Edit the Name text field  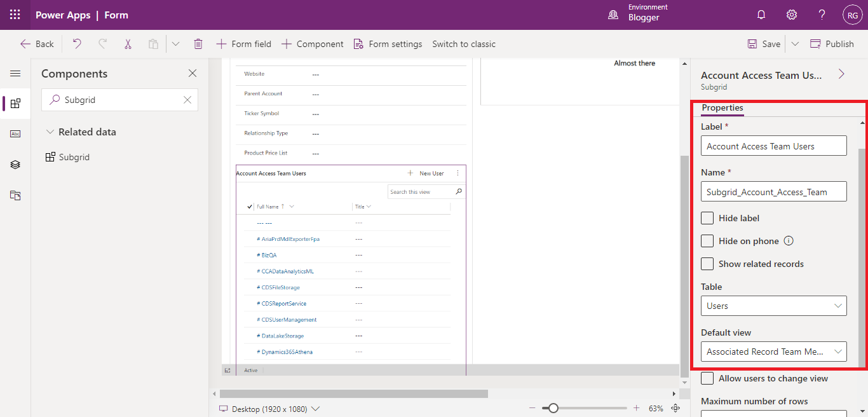[x=774, y=191]
